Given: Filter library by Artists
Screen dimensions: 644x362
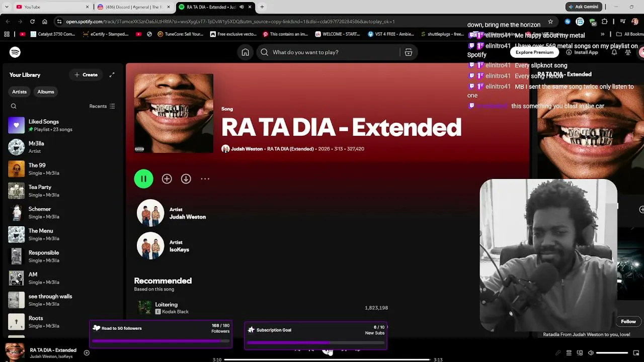Looking at the screenshot, I should click(20, 92).
